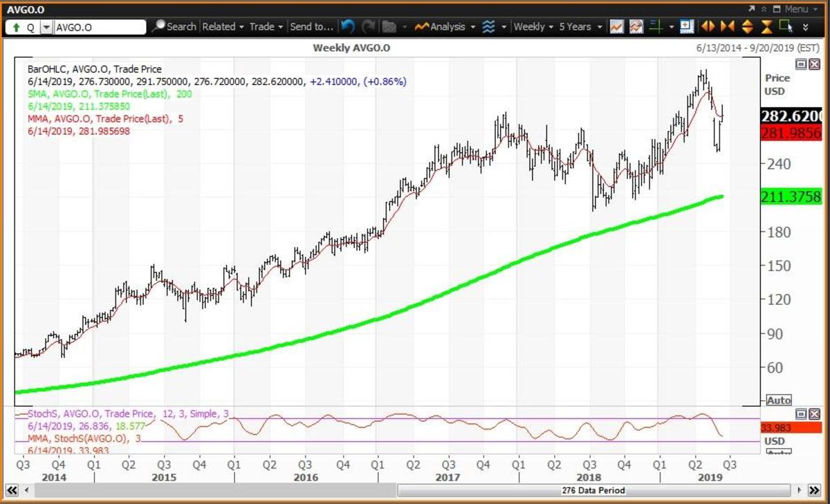Open the Trade dropdown menu
The image size is (830, 504).
pyautogui.click(x=266, y=27)
